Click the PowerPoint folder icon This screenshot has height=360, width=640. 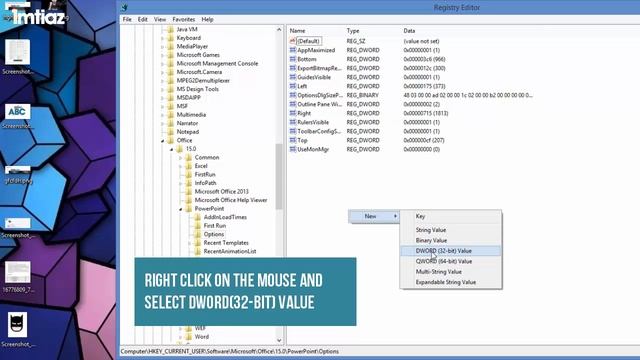[x=189, y=209]
